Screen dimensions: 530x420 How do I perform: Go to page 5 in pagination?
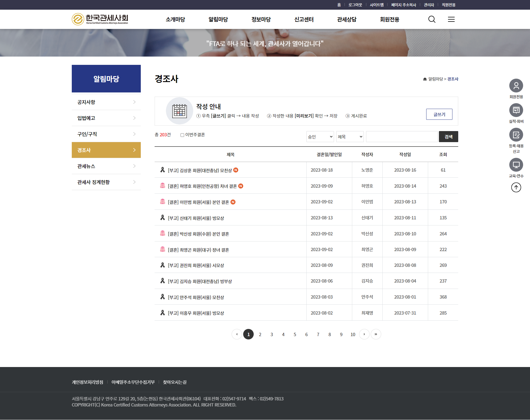coord(295,334)
